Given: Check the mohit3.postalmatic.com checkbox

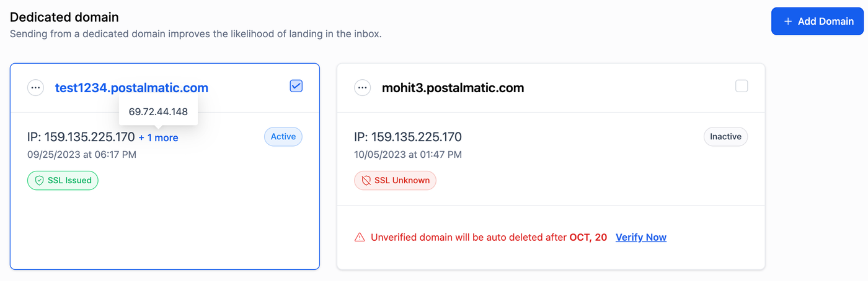Looking at the screenshot, I should (x=742, y=87).
